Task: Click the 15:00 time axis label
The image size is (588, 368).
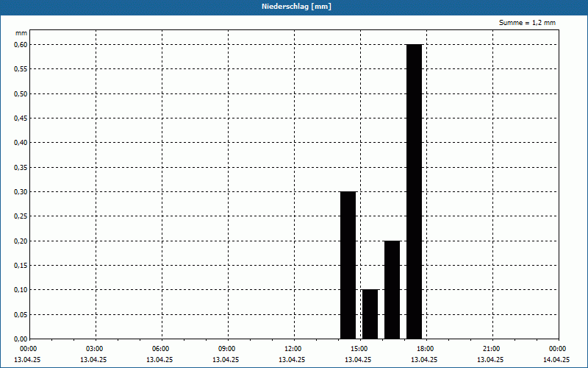Action: pos(359,349)
